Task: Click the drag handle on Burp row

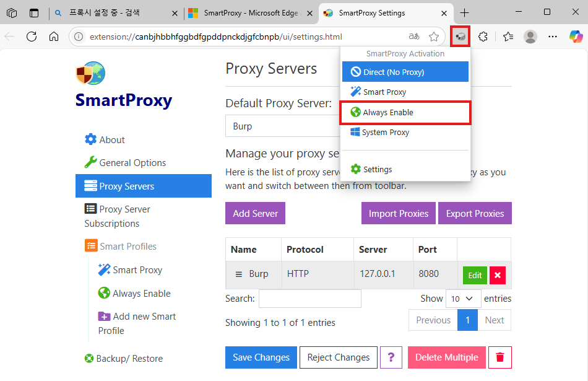Action: click(238, 274)
